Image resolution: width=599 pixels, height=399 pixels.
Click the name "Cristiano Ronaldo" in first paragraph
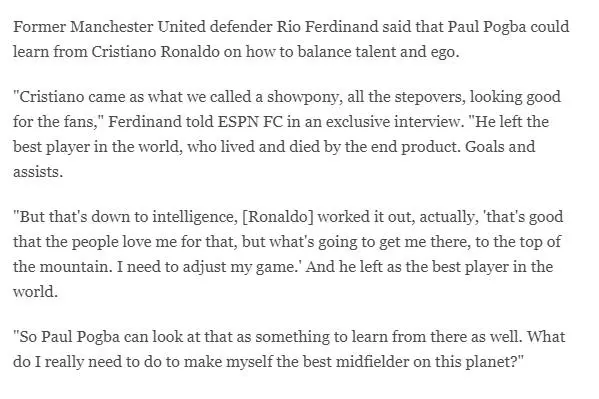point(155,52)
